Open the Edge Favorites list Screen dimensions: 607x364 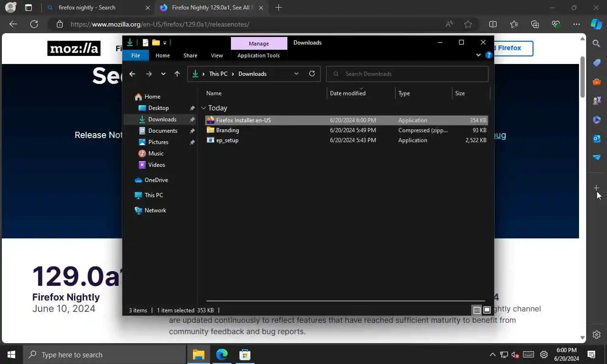click(x=514, y=24)
